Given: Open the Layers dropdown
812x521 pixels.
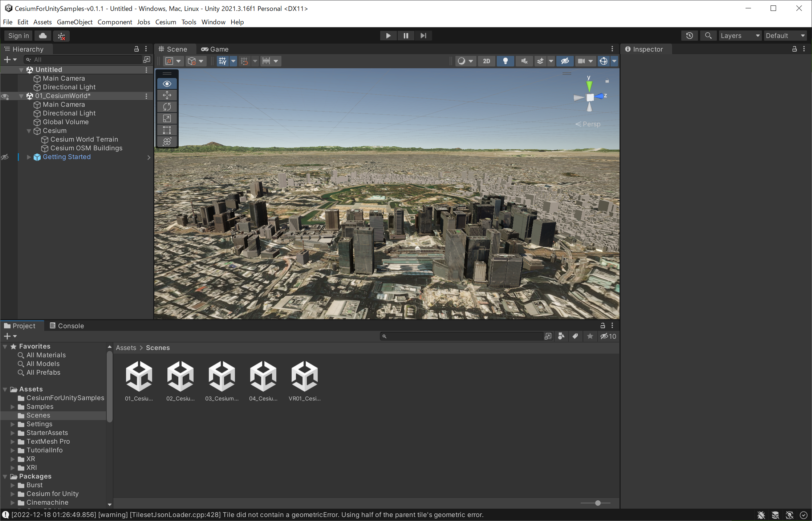Looking at the screenshot, I should coord(740,36).
